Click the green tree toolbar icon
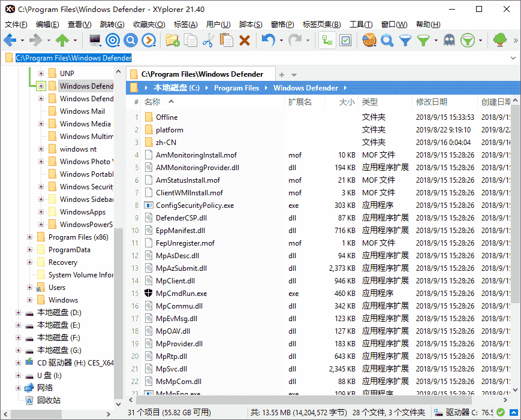Screen dimensions: 521x420 click(x=500, y=41)
